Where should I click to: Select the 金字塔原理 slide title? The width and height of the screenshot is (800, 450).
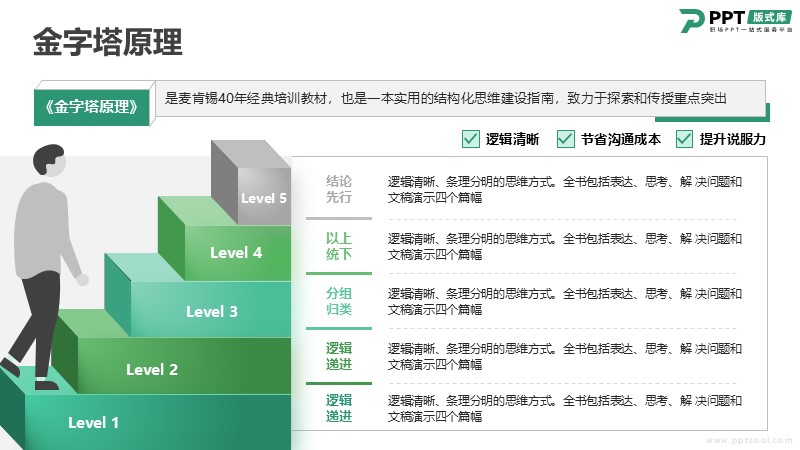pos(108,42)
